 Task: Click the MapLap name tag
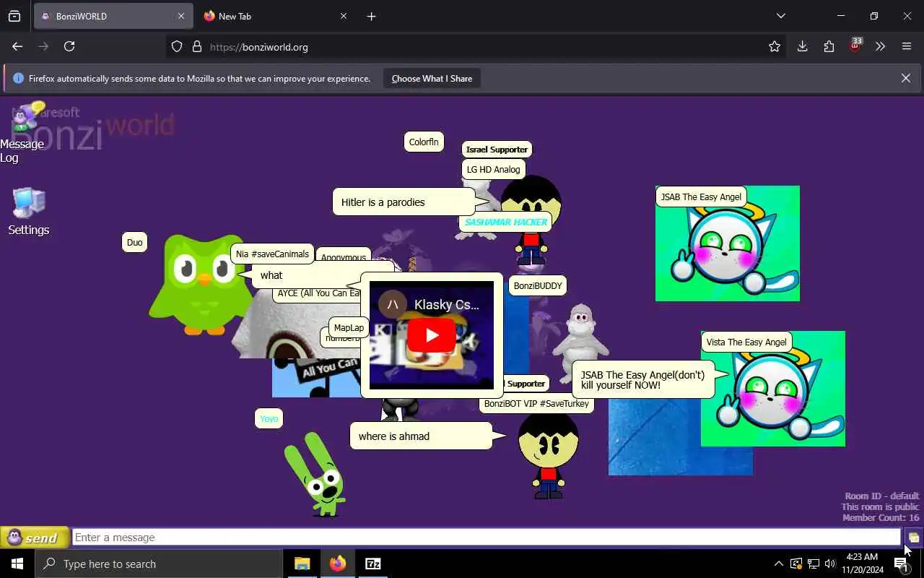[349, 328]
